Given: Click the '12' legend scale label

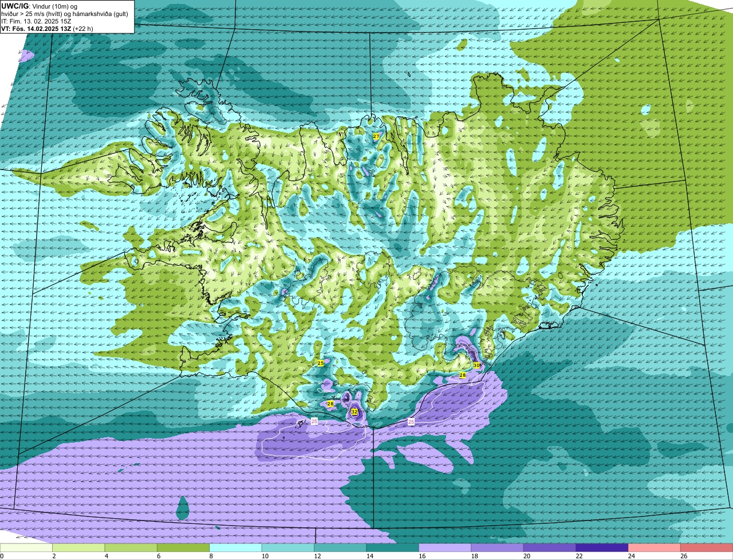Looking at the screenshot, I should point(316,556).
